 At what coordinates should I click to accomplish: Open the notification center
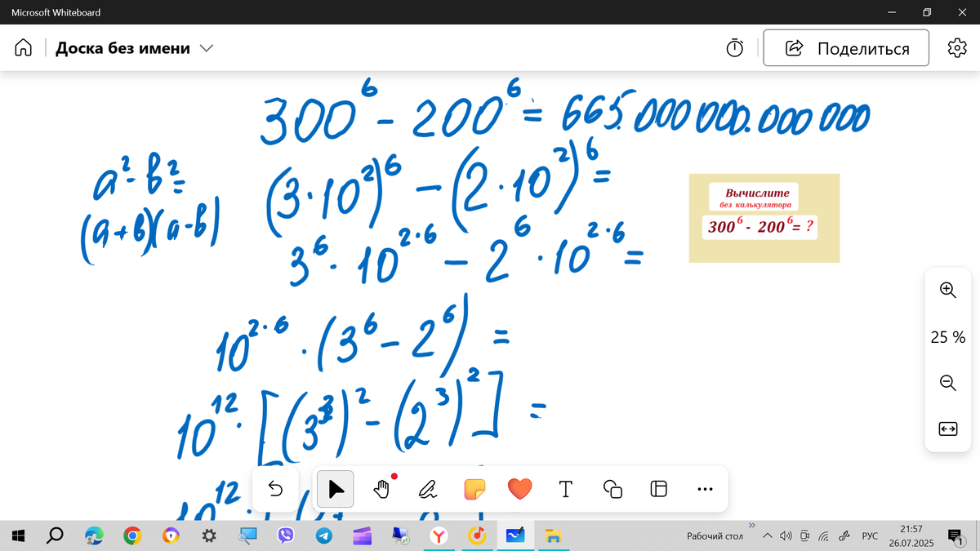[955, 536]
